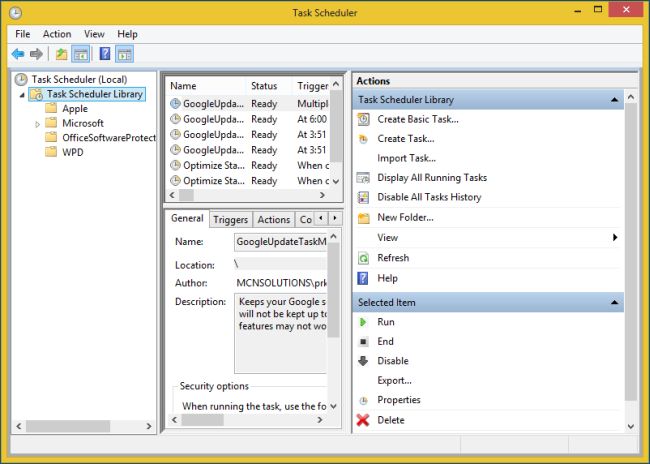Select Task Scheduler (Local) in tree
This screenshot has height=464, width=650.
[x=79, y=80]
